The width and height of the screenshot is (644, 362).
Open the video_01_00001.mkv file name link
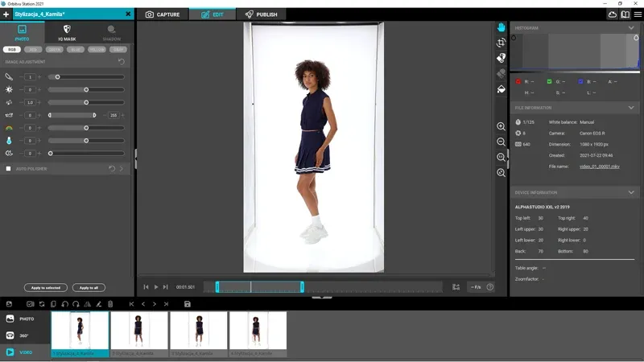tap(598, 167)
